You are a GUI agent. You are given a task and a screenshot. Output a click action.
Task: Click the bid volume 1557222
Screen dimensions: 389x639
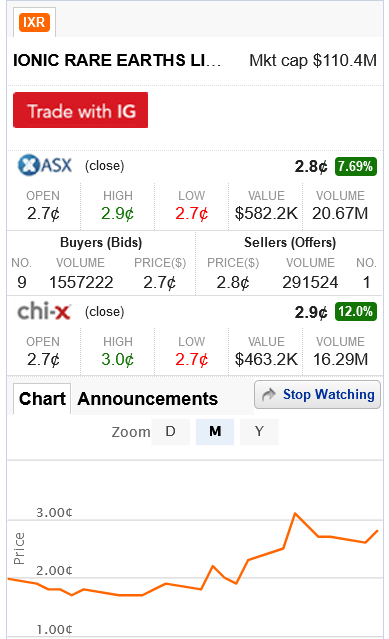[x=81, y=282]
